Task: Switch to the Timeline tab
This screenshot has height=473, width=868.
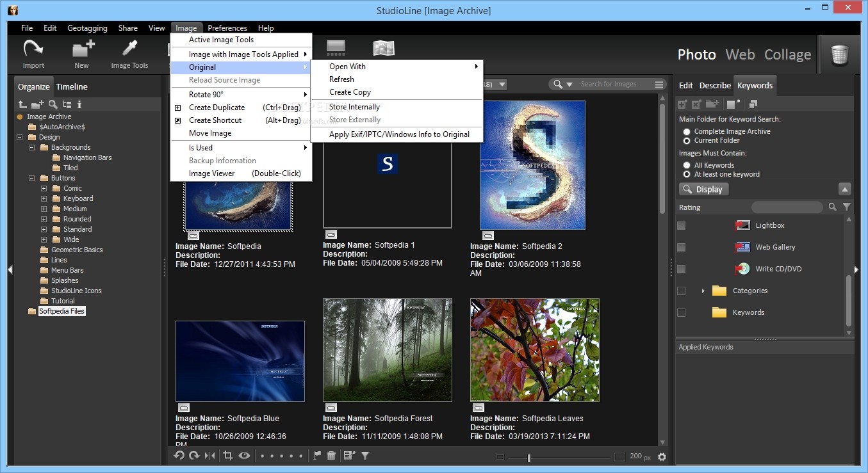Action: (72, 86)
